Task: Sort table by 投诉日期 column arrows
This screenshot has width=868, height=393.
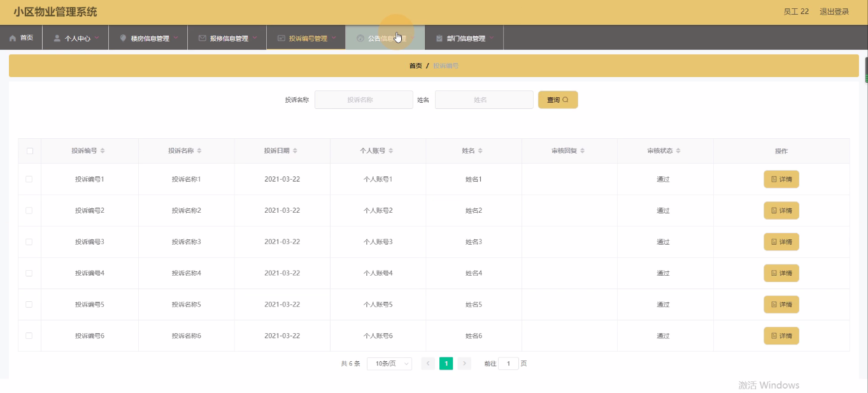Action: point(295,151)
